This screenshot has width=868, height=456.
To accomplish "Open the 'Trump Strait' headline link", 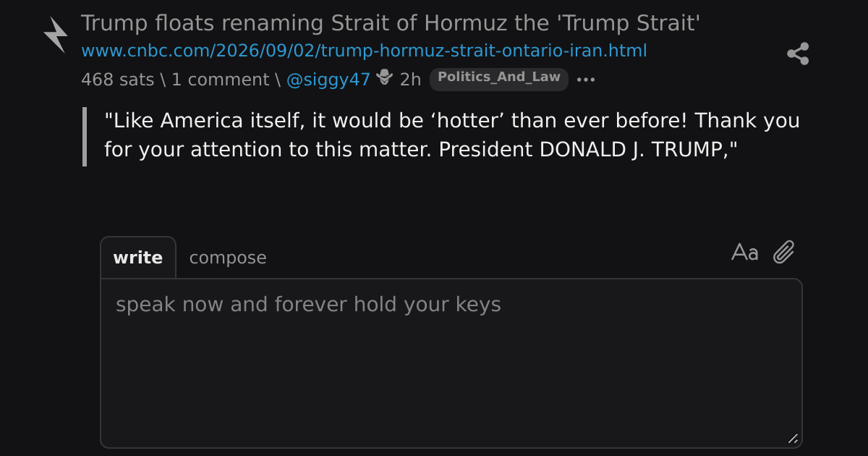I will click(391, 23).
